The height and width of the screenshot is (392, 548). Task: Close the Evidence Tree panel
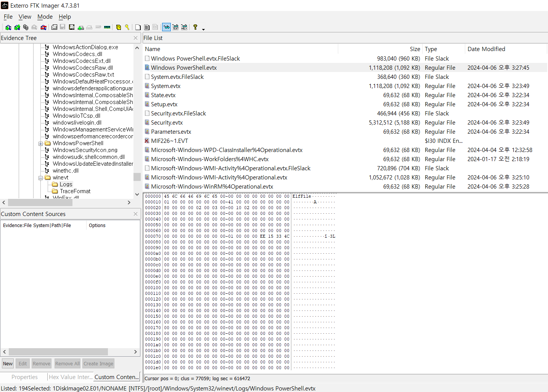(x=135, y=38)
